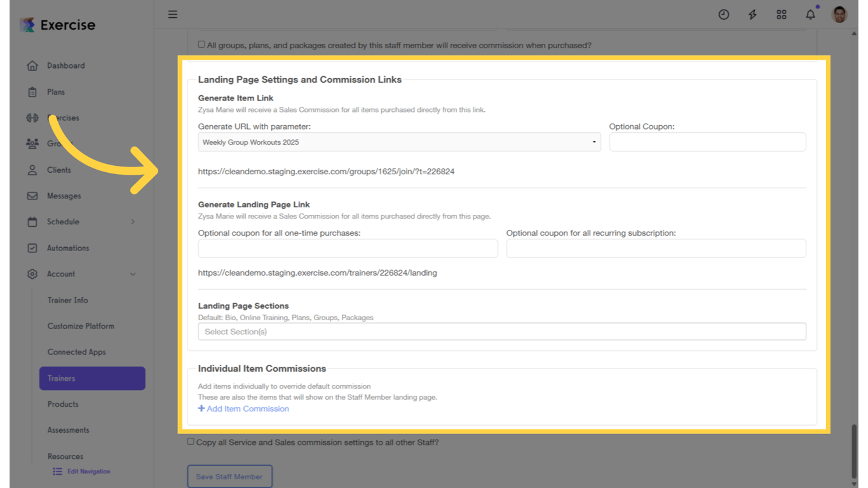This screenshot has width=868, height=488.
Task: Click the Save Staff Member button
Action: (x=229, y=476)
